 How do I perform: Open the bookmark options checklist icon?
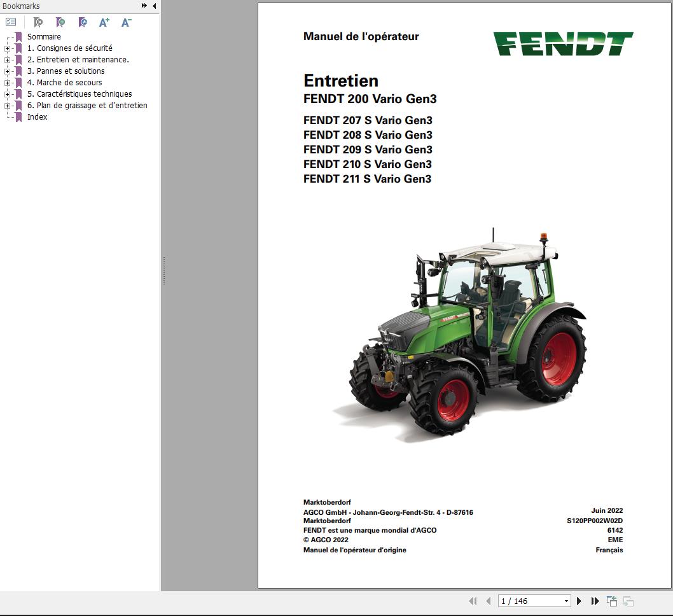point(11,22)
